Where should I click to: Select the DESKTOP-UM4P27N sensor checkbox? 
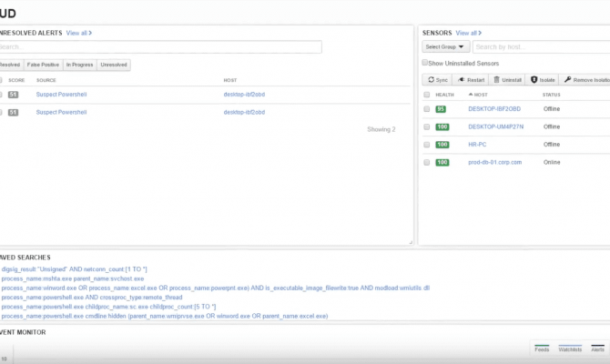click(x=427, y=126)
